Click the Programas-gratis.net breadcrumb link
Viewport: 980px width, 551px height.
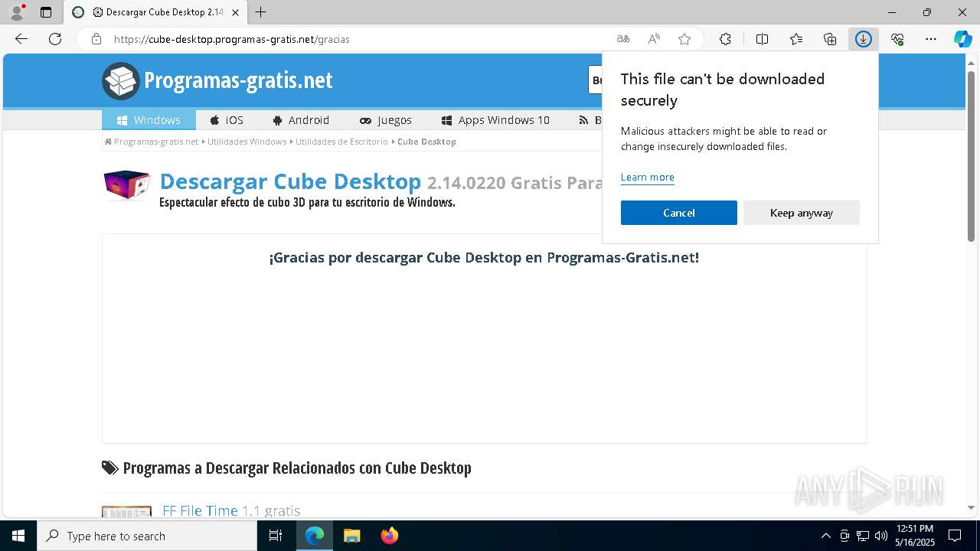pyautogui.click(x=156, y=142)
